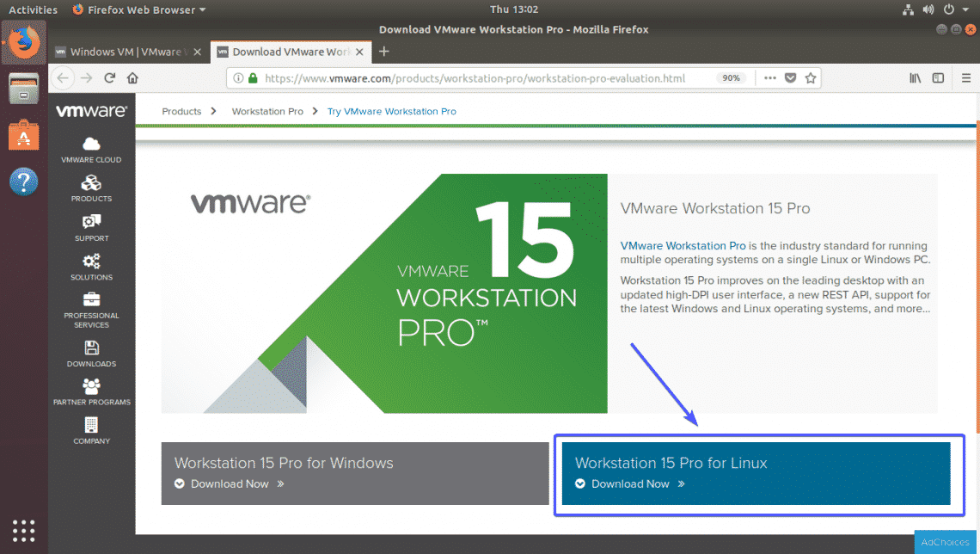Open Partner Programs people icon
The image size is (980, 554).
pyautogui.click(x=91, y=387)
